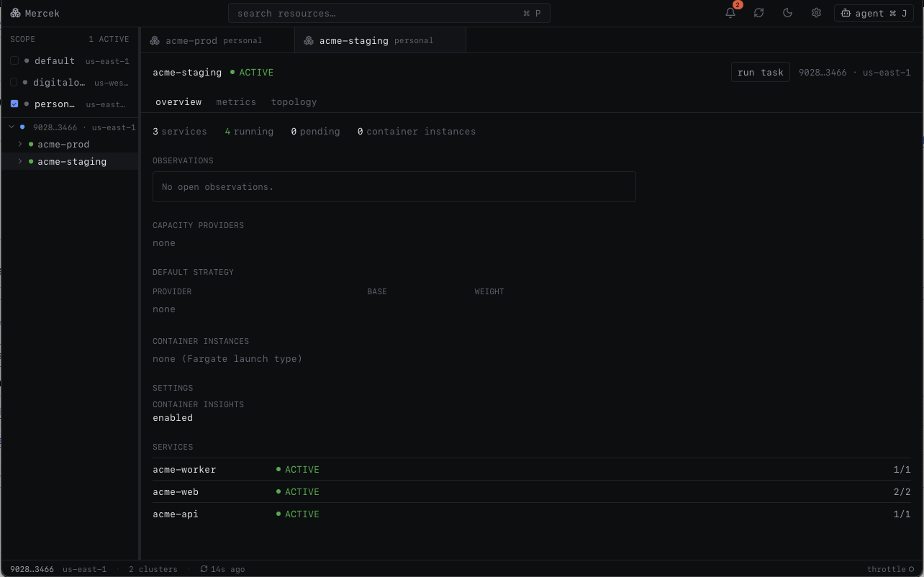Click the refresh icon in top bar

click(x=758, y=13)
